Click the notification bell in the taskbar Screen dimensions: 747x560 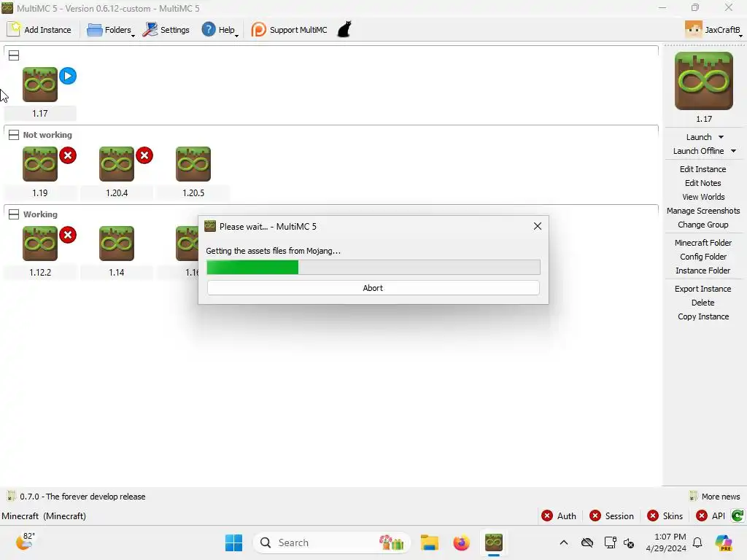point(697,542)
